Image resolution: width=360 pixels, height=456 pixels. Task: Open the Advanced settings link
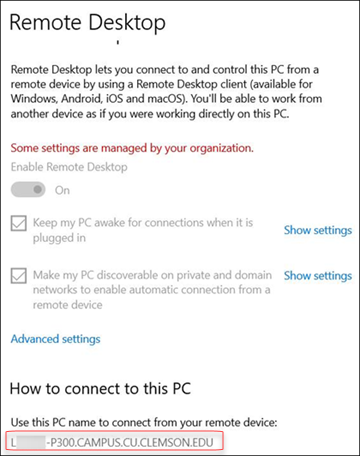55,339
